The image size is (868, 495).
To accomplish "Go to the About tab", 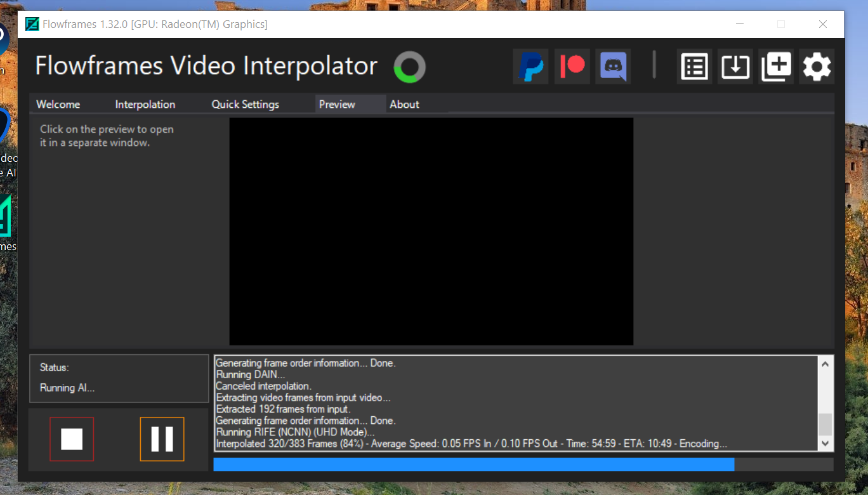I will pyautogui.click(x=404, y=105).
